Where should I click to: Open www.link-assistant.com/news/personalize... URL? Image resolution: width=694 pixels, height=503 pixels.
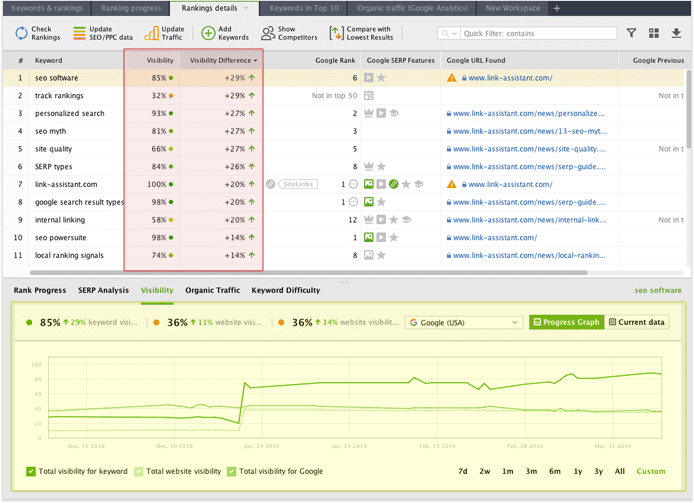tap(528, 113)
